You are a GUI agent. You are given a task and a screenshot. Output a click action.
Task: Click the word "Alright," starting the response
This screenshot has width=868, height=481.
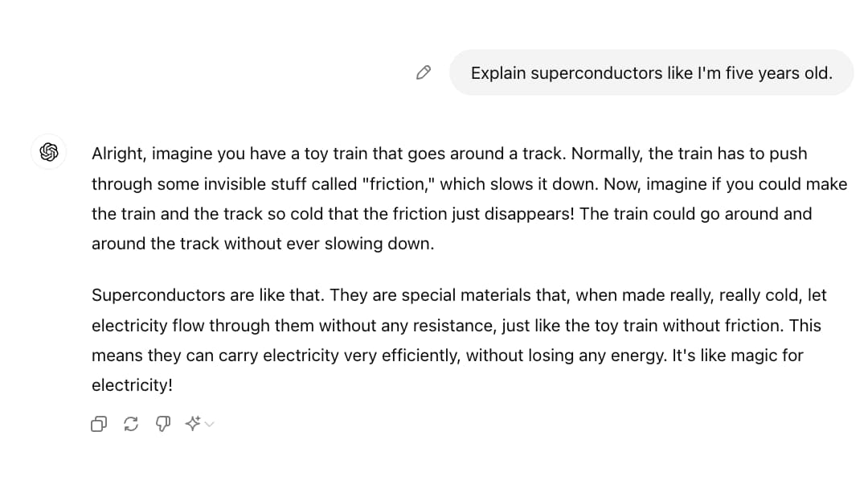pos(119,154)
